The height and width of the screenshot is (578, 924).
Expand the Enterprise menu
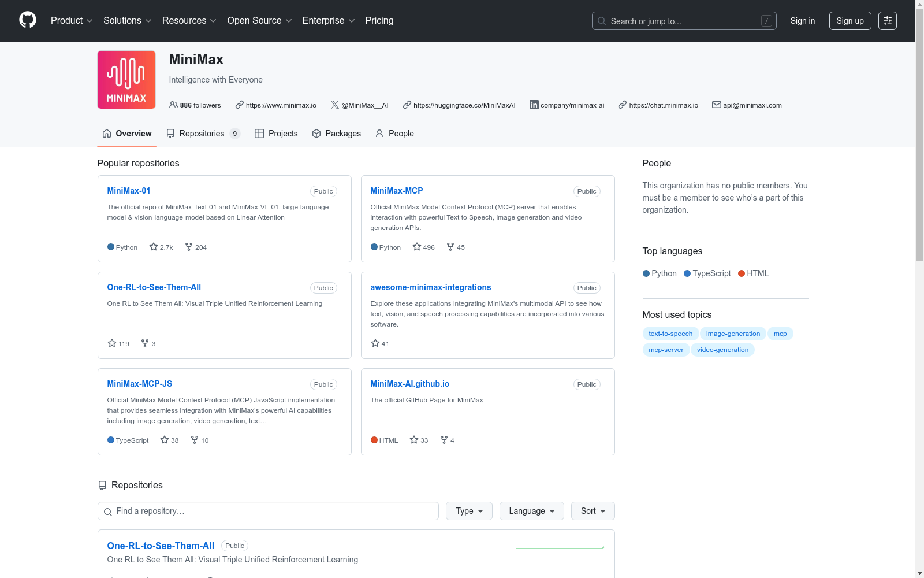coord(329,21)
